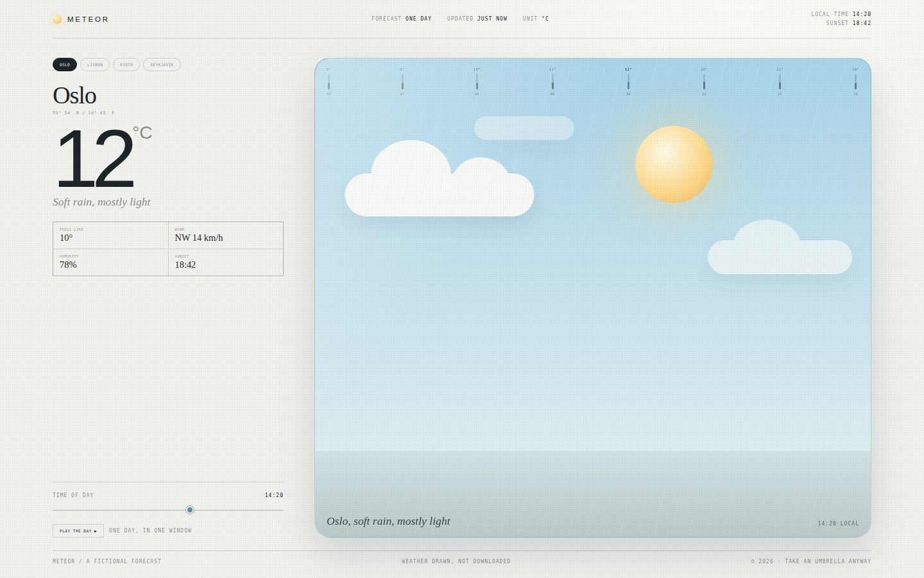Click the Sunset 18:42 stats table cell
The width and height of the screenshot is (924, 578).
click(226, 263)
